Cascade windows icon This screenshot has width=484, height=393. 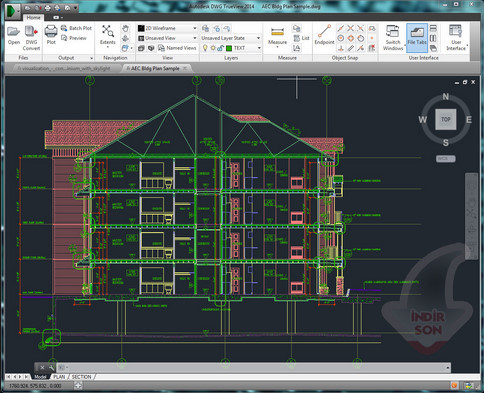point(433,48)
